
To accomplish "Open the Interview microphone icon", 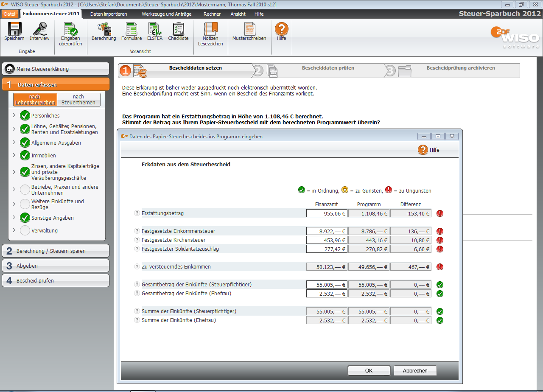I will 39,30.
